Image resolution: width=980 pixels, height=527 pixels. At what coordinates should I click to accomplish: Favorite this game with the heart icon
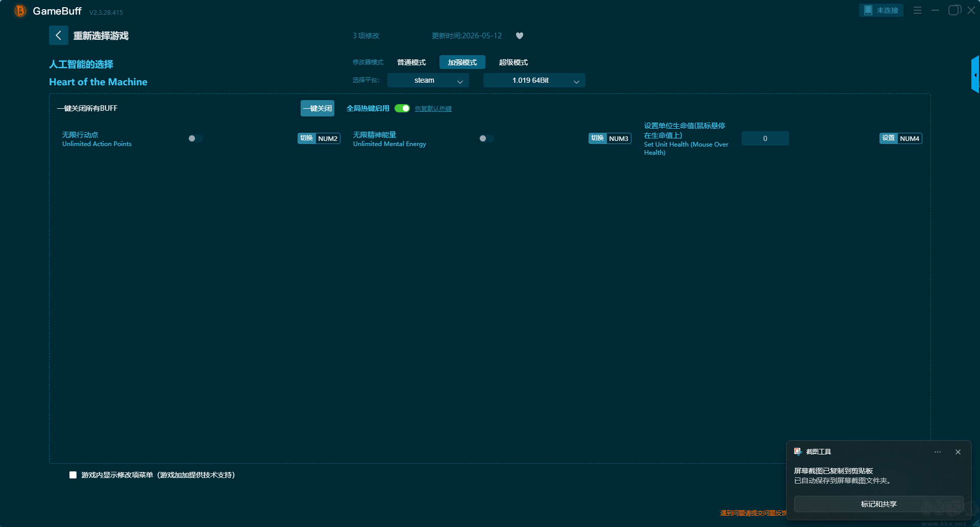tap(520, 36)
